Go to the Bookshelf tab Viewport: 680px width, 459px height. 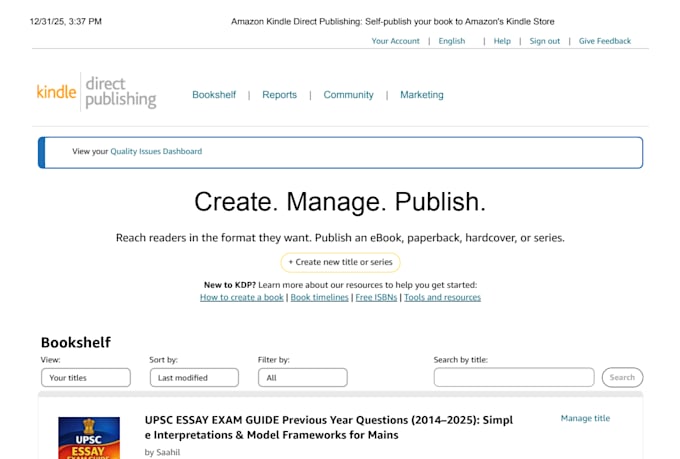(214, 95)
